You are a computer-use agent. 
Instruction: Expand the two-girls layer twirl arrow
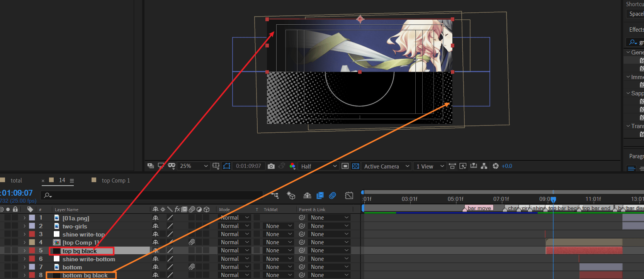point(24,226)
